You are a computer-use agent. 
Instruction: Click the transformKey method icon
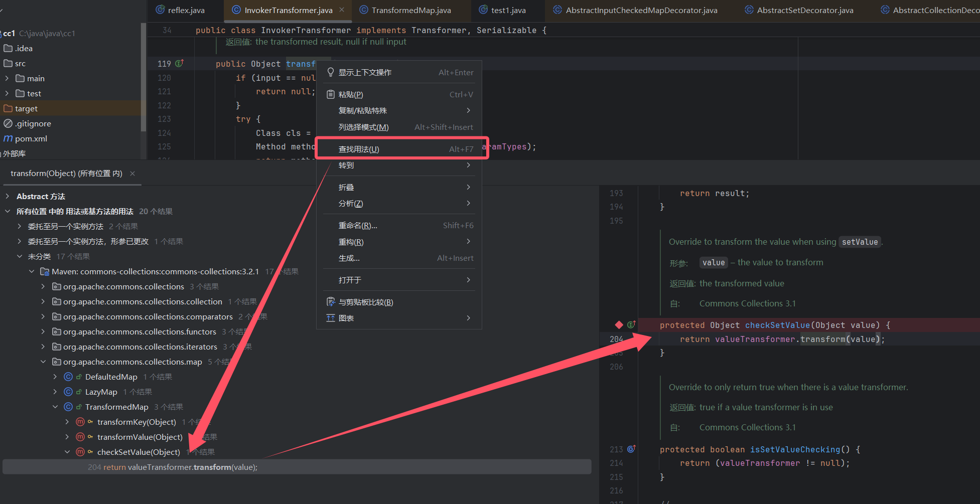coord(80,422)
